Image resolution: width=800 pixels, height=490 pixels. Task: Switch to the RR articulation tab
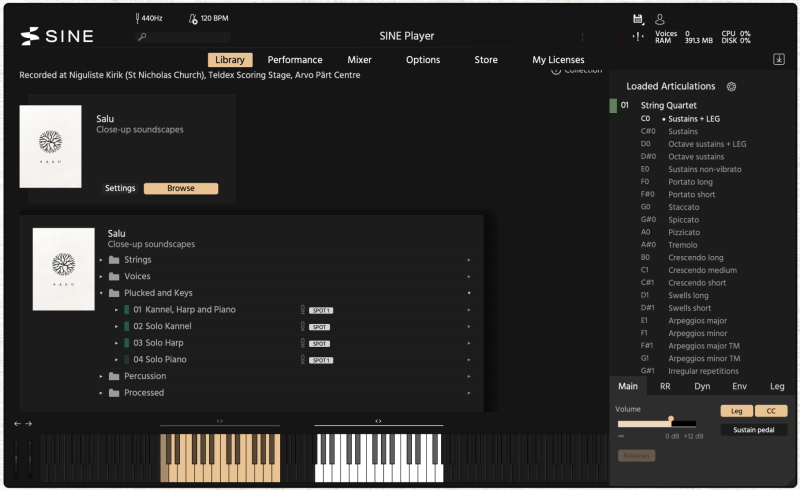tap(665, 386)
